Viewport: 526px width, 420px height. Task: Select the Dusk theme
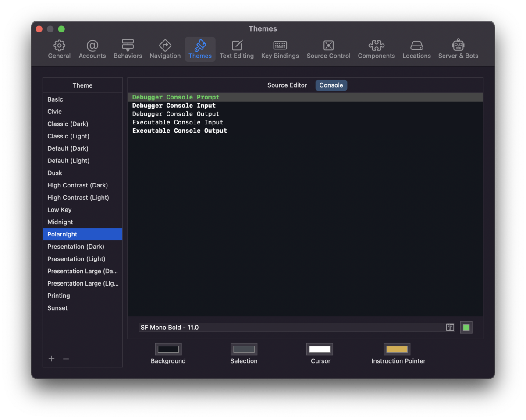coord(82,173)
